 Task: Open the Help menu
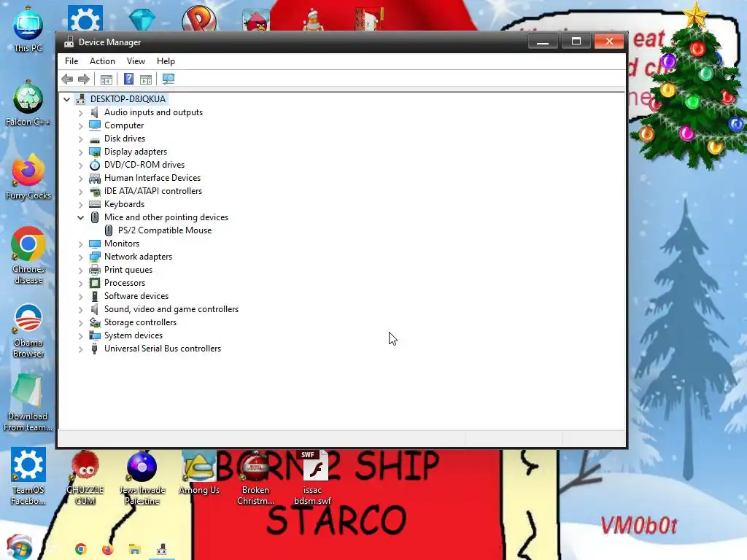point(166,61)
